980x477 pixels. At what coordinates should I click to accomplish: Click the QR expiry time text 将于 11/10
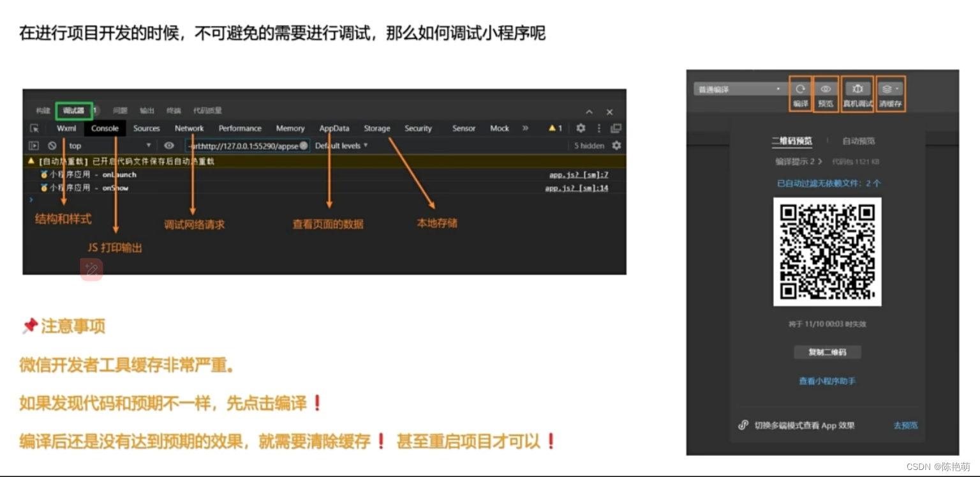[x=827, y=324]
